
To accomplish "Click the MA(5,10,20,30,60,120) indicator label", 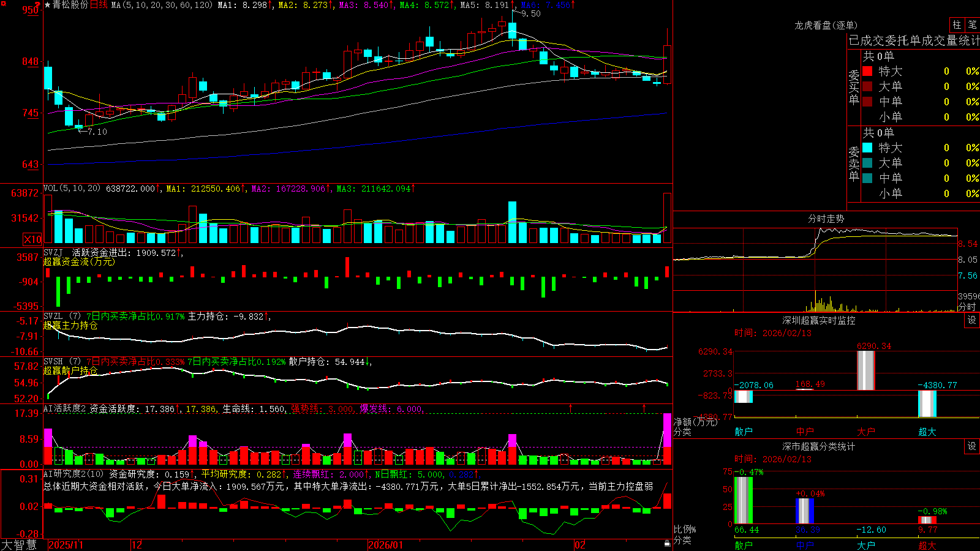I will coord(162,5).
